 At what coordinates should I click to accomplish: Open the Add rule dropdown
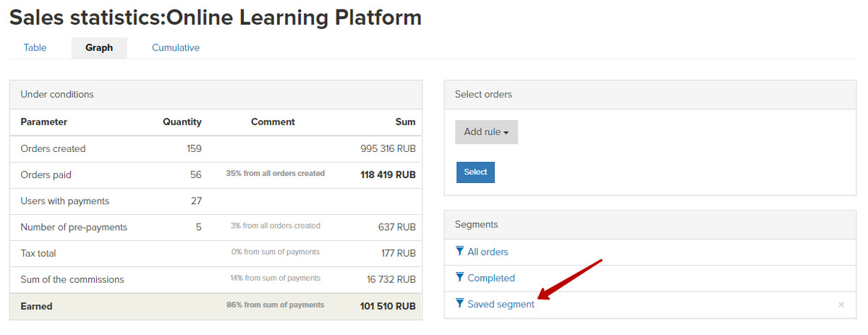pyautogui.click(x=486, y=132)
